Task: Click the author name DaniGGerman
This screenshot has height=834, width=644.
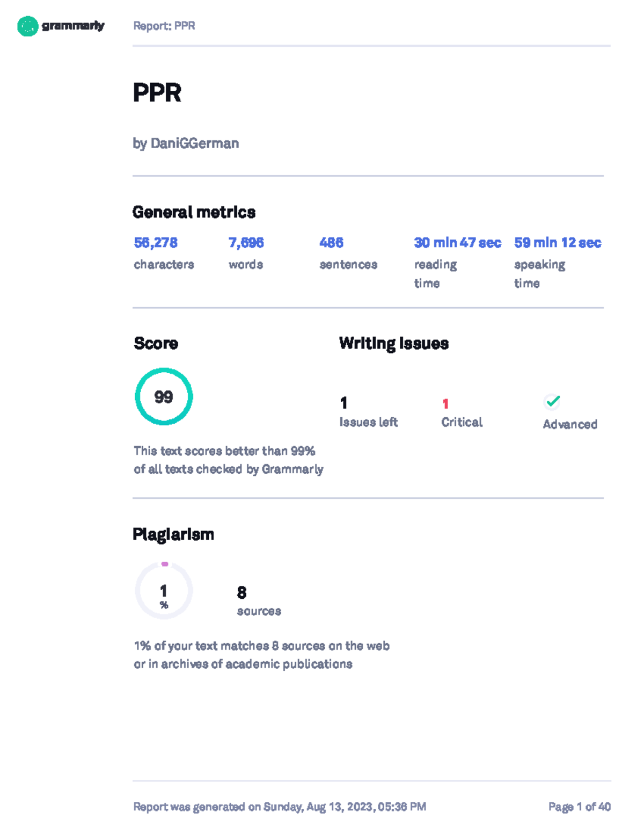Action: coord(194,143)
